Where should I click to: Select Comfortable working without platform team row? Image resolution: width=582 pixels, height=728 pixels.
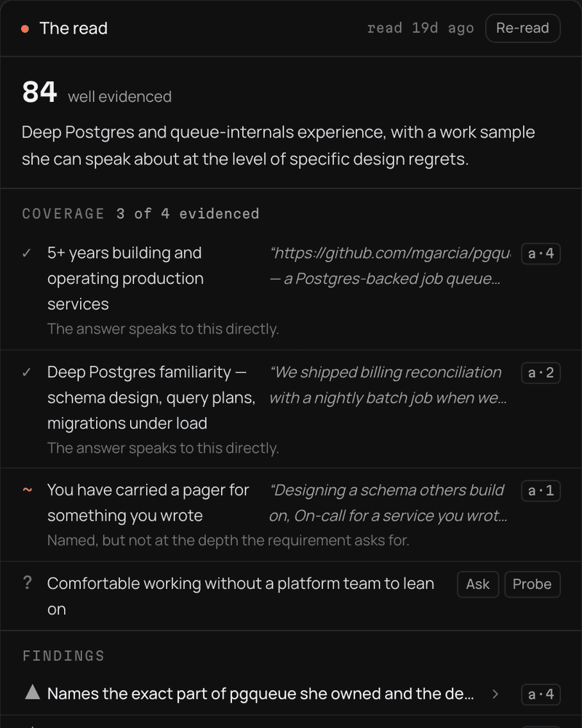(x=291, y=596)
